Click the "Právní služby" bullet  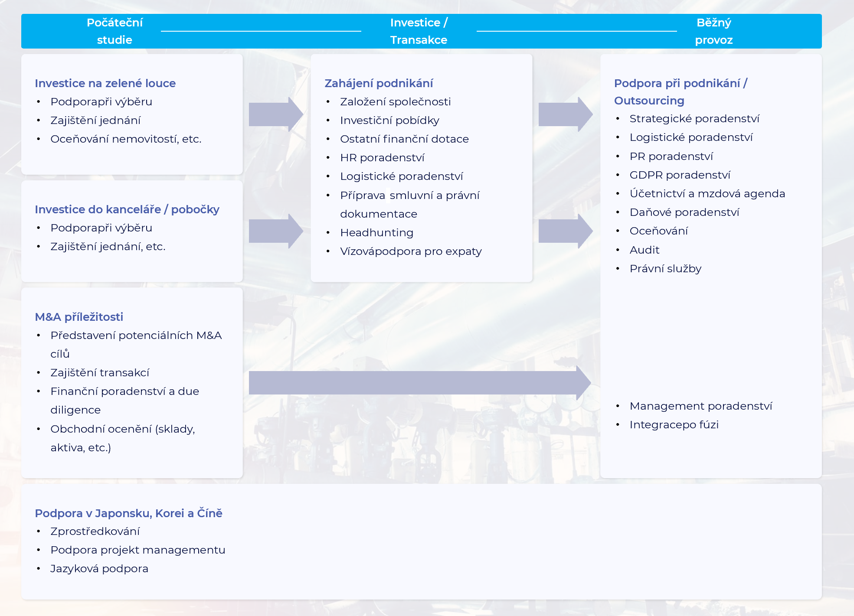(x=665, y=269)
